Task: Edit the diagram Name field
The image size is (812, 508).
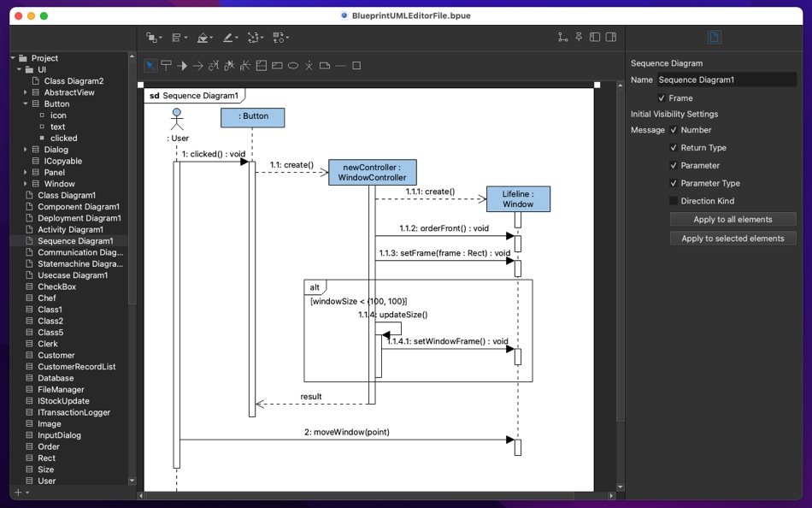Action: [727, 80]
